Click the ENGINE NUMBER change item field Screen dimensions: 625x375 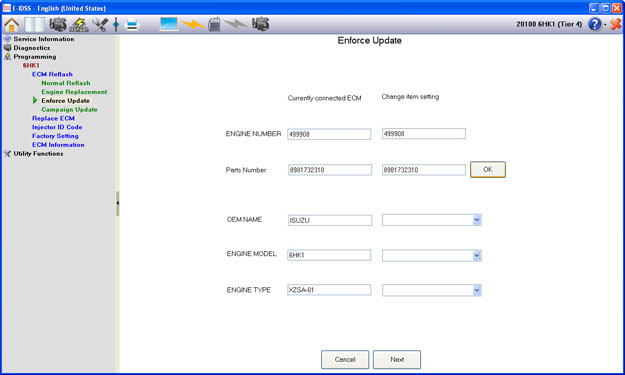pyautogui.click(x=424, y=134)
